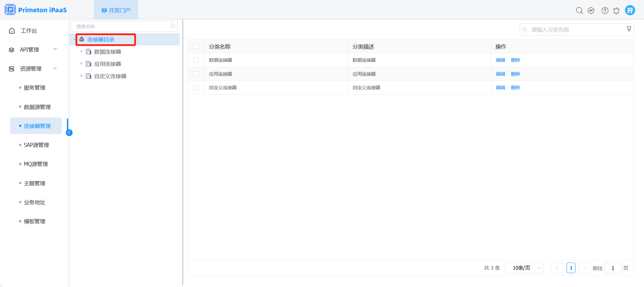Open the 10条/页 page size dropdown
The height and width of the screenshot is (287, 644).
[524, 268]
